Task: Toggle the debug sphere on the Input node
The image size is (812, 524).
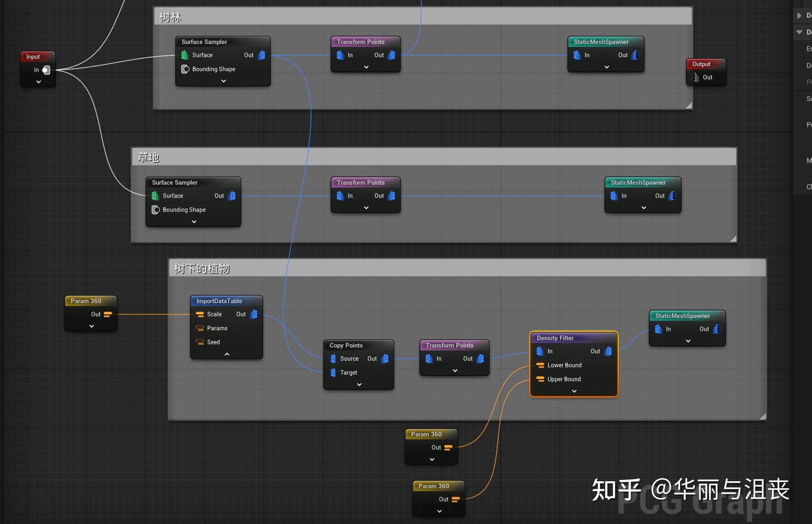Action: click(x=46, y=70)
